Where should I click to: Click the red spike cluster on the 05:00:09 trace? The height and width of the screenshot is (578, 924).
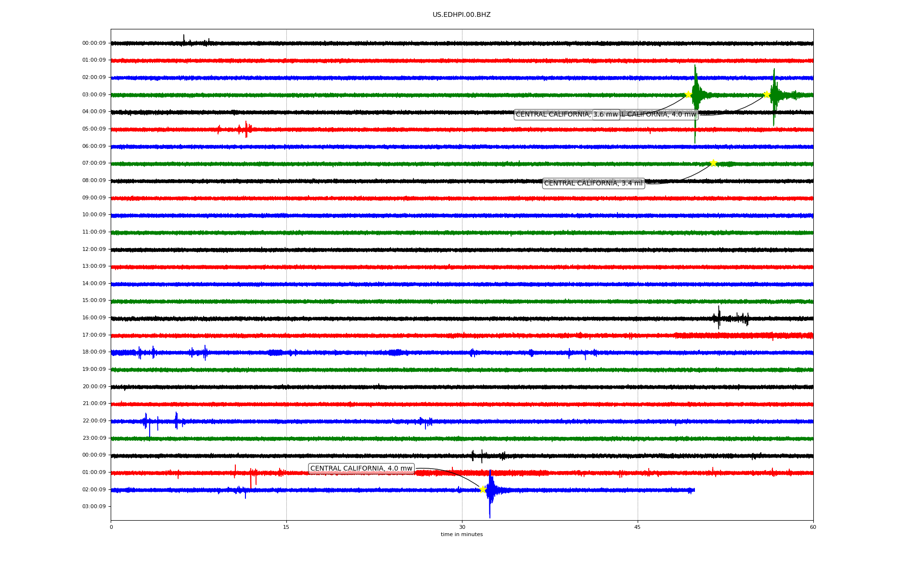[245, 129]
